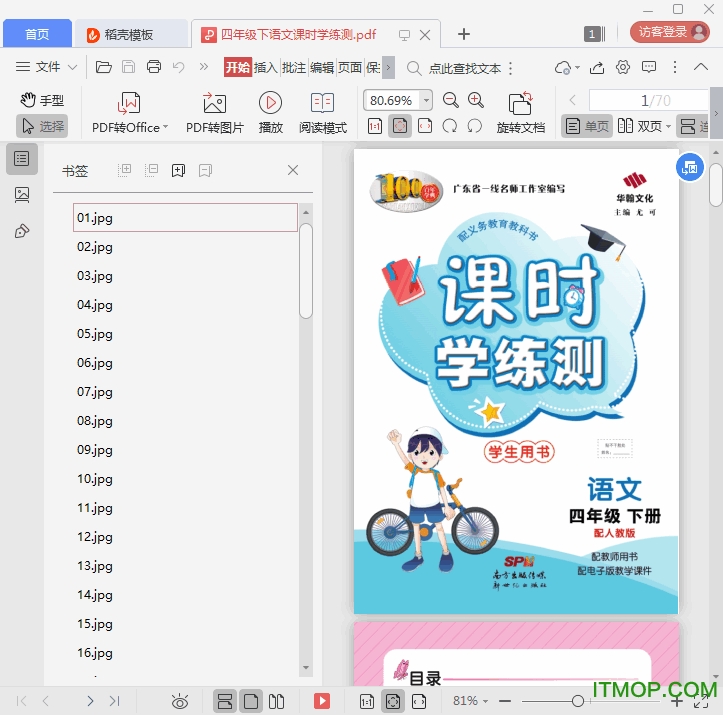Expand ribbon tabs overflow arrow
The height and width of the screenshot is (715, 723).
click(x=388, y=68)
